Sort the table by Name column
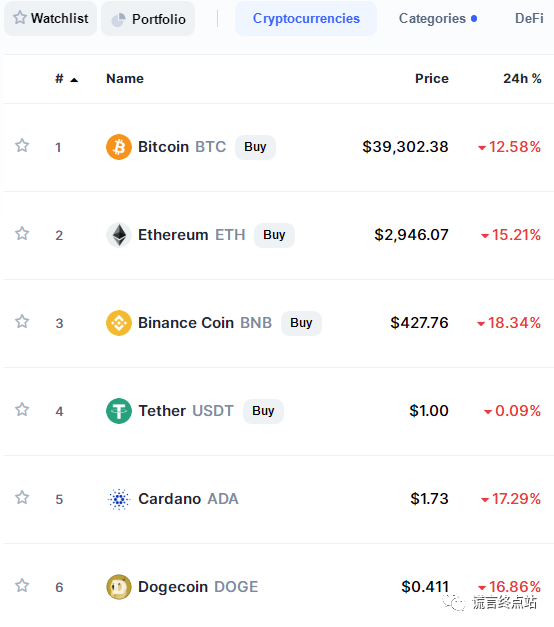Viewport: 554px width, 627px height. pos(125,78)
